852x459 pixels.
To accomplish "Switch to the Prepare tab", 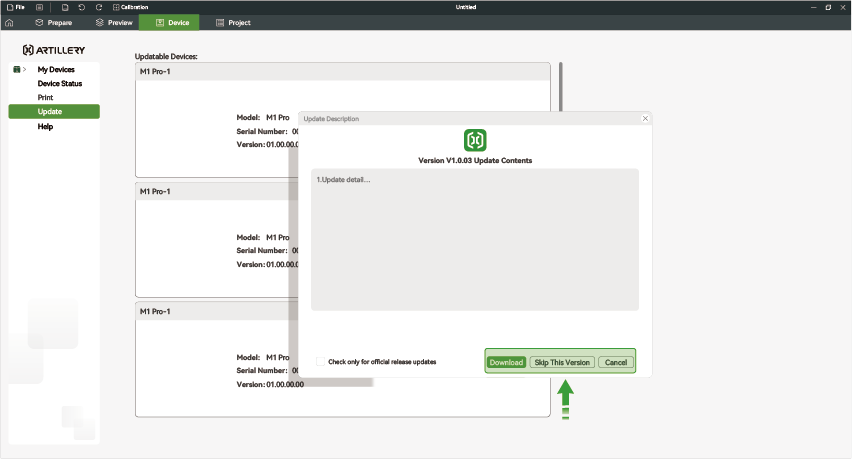I will pyautogui.click(x=53, y=23).
